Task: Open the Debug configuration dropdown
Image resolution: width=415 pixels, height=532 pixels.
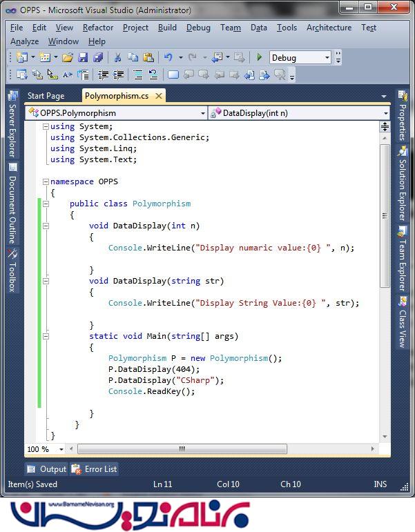Action: (x=327, y=58)
